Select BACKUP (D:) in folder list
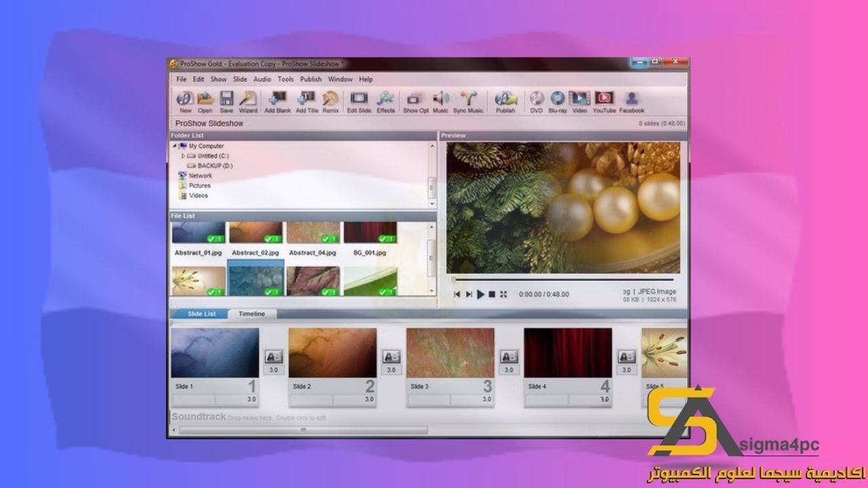This screenshot has width=868, height=488. click(x=215, y=165)
